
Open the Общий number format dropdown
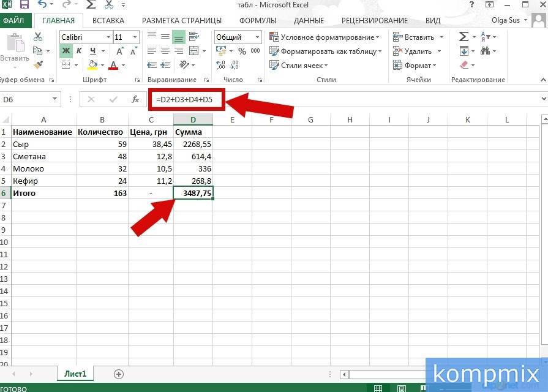pos(256,37)
